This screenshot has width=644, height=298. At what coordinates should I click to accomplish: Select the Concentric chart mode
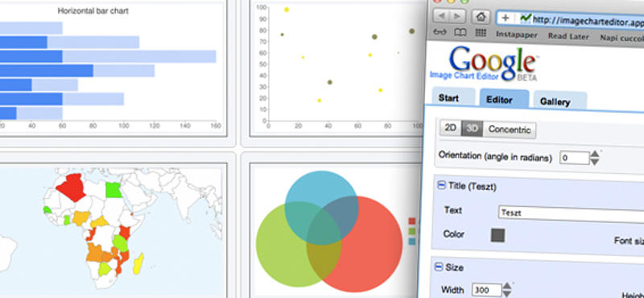point(510,130)
